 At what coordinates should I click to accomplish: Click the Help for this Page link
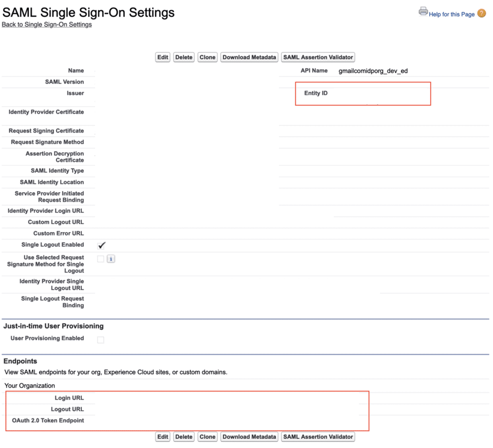tap(452, 14)
